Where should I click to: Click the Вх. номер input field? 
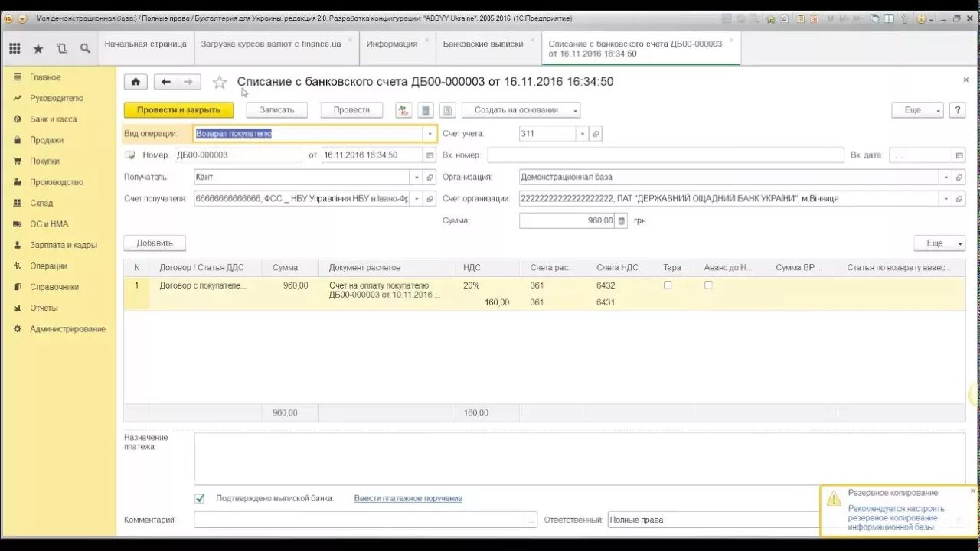click(x=665, y=155)
